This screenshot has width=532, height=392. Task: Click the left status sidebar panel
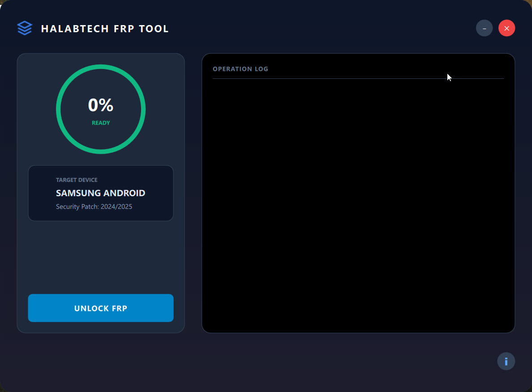[101, 255]
